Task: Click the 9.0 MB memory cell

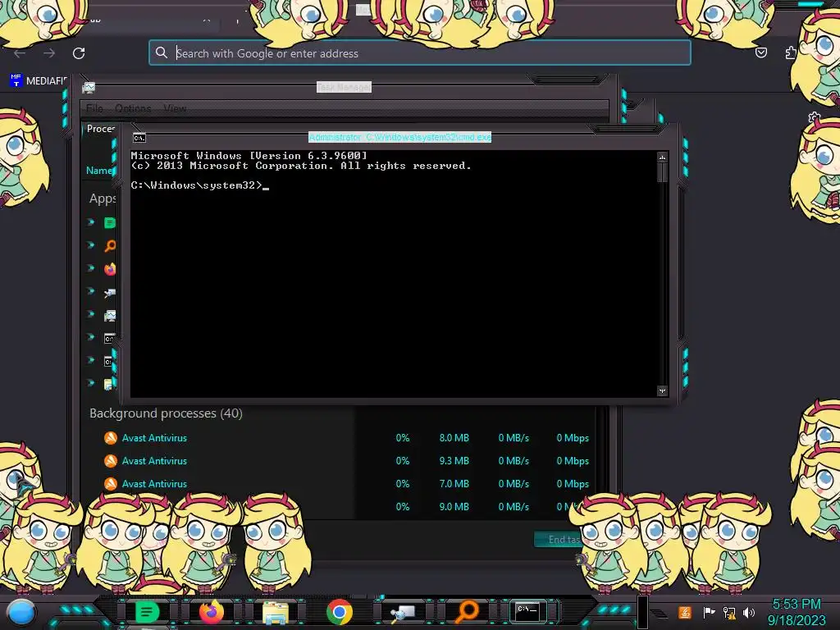Action: tap(454, 507)
